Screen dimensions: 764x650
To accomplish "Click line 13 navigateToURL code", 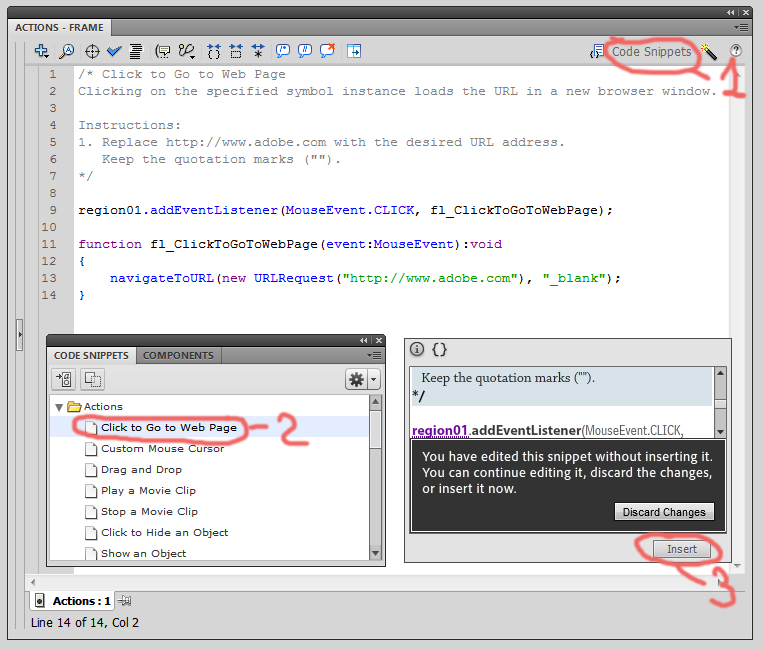I will 365,278.
